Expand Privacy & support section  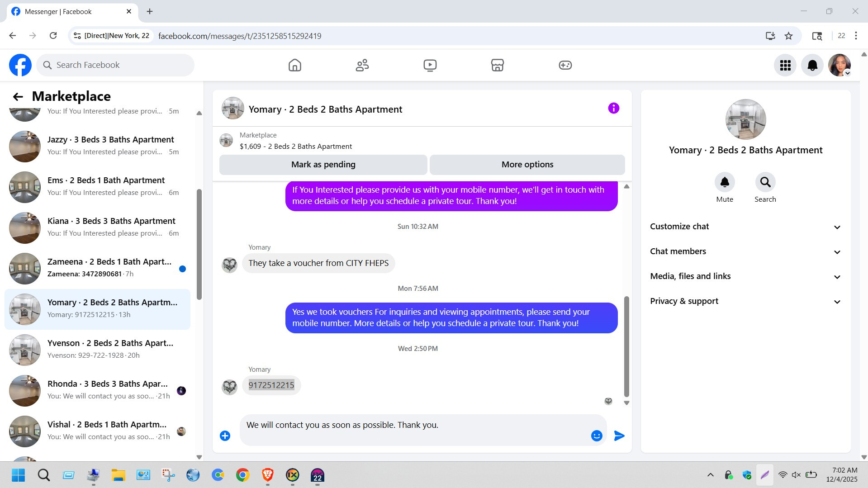[x=745, y=301]
